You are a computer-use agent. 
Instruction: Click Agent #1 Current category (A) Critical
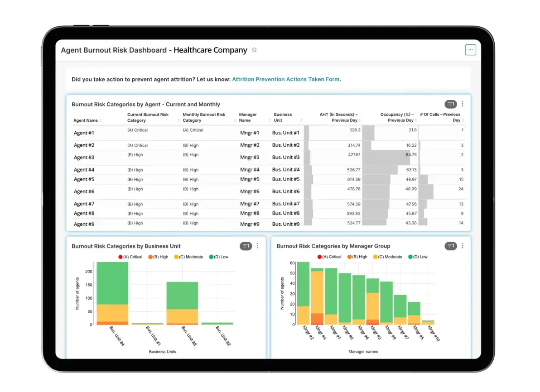point(137,130)
